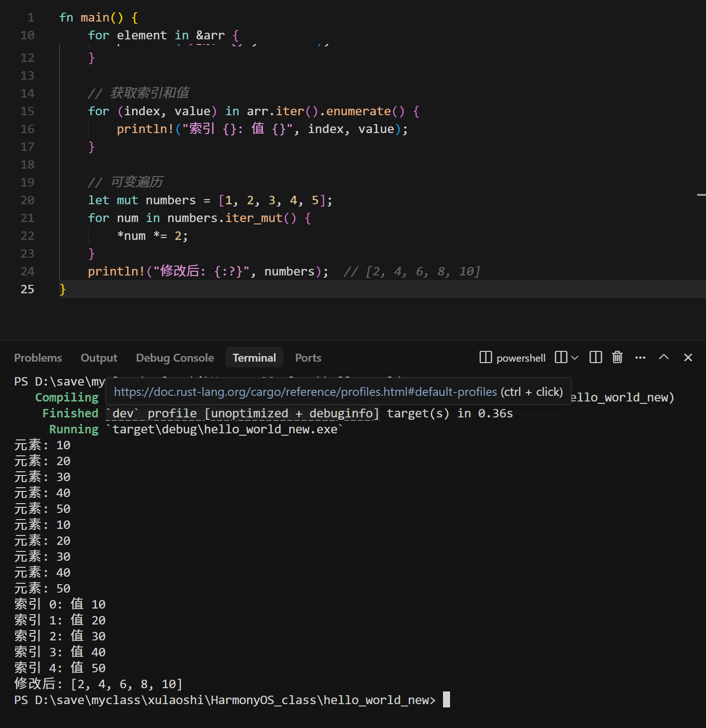Click line number 25 in the gutter
This screenshot has height=728, width=706.
pos(27,290)
